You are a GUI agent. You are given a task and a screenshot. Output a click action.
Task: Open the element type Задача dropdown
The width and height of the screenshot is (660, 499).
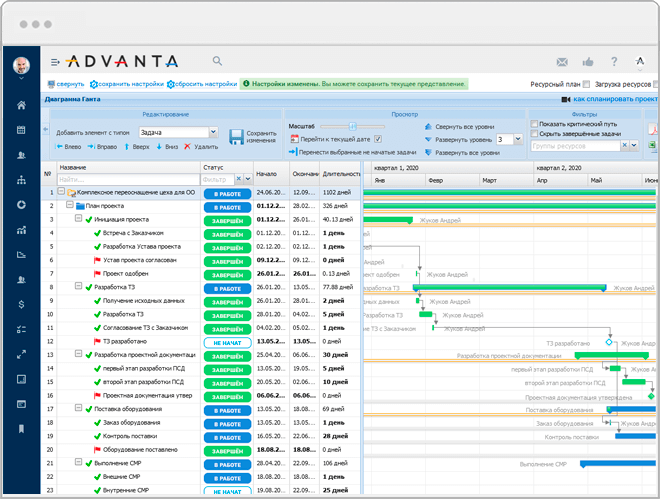point(213,132)
